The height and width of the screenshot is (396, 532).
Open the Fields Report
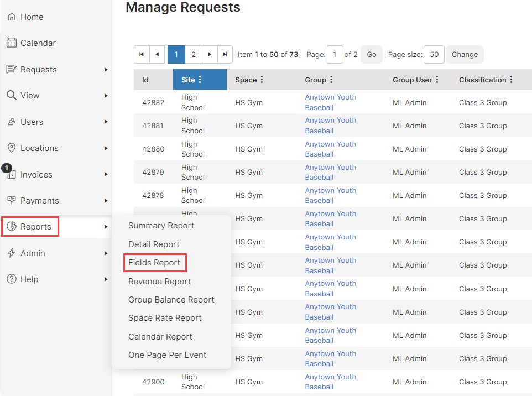click(154, 263)
